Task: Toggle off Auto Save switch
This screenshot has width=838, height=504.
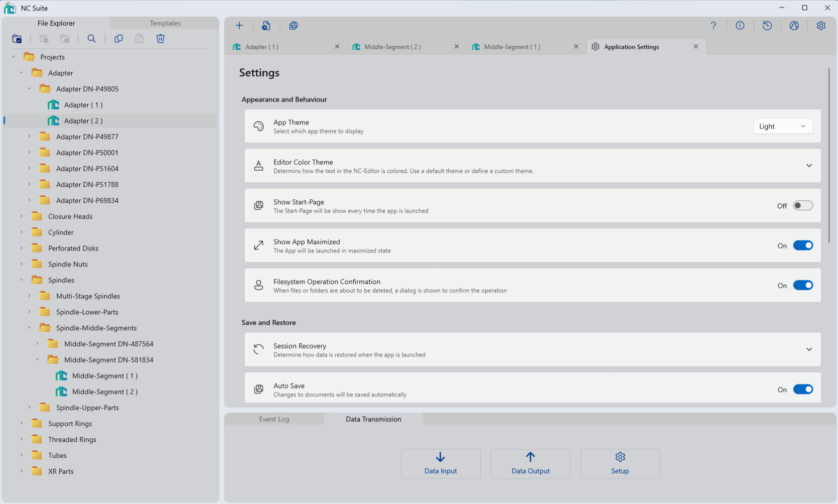Action: point(803,389)
